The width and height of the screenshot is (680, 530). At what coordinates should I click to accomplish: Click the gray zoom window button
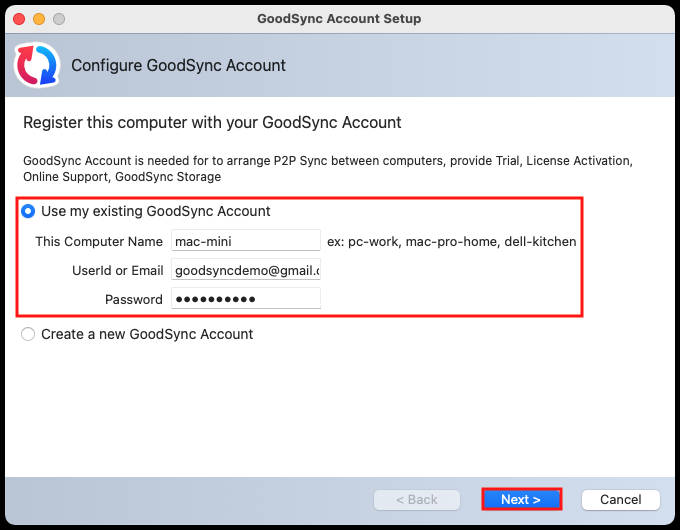tap(59, 19)
